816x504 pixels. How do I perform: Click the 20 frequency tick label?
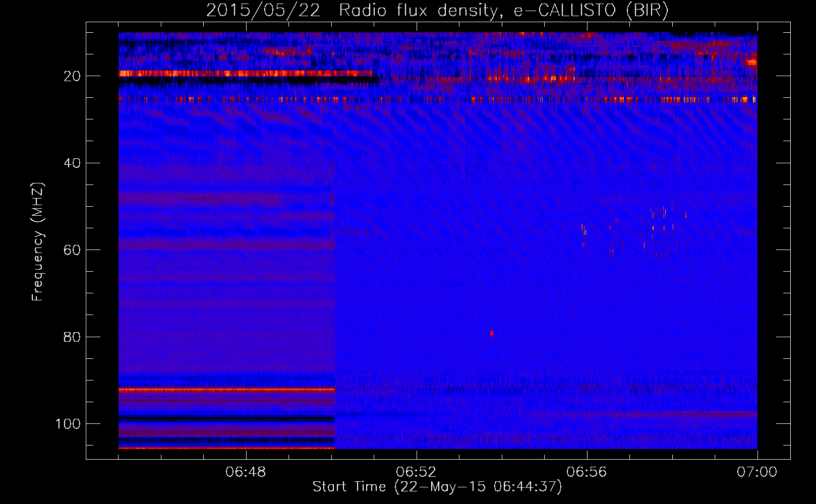[x=72, y=76]
